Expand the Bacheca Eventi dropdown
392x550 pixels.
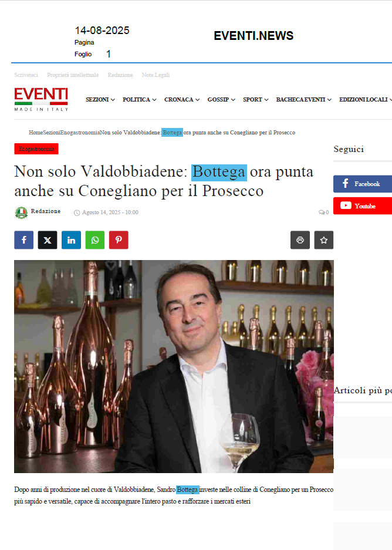[303, 100]
